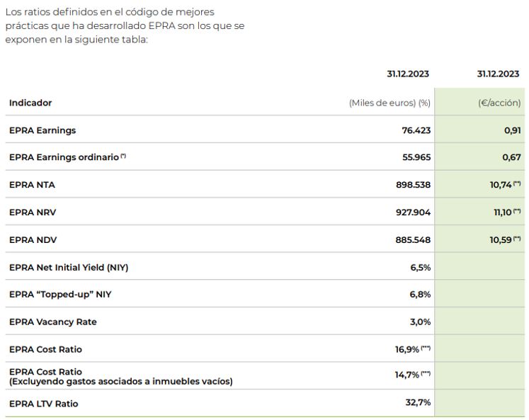Image resolution: width=529 pixels, height=420 pixels.
Task: Click the EPRA NTA row label
Action: coord(32,185)
